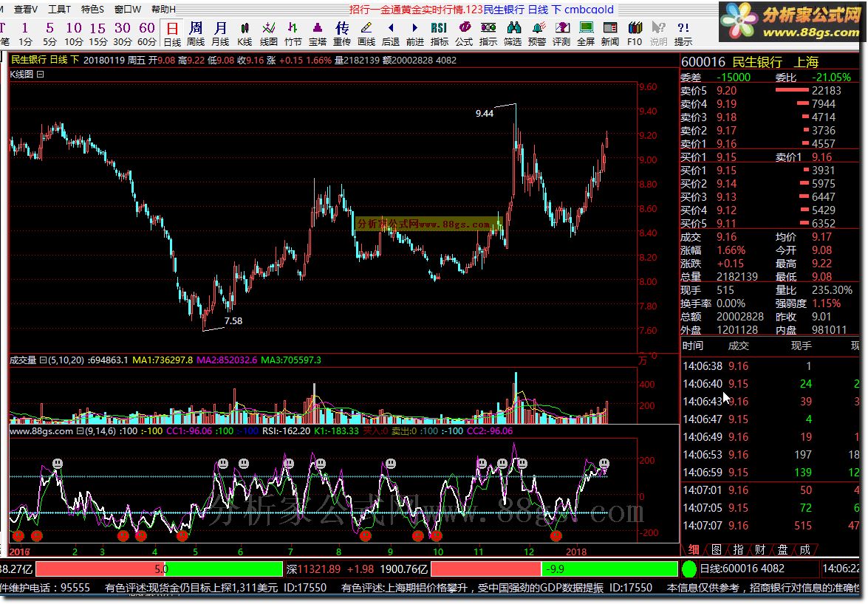
Task: Click the MA1:736297.8 volume average label
Action: pos(163,360)
